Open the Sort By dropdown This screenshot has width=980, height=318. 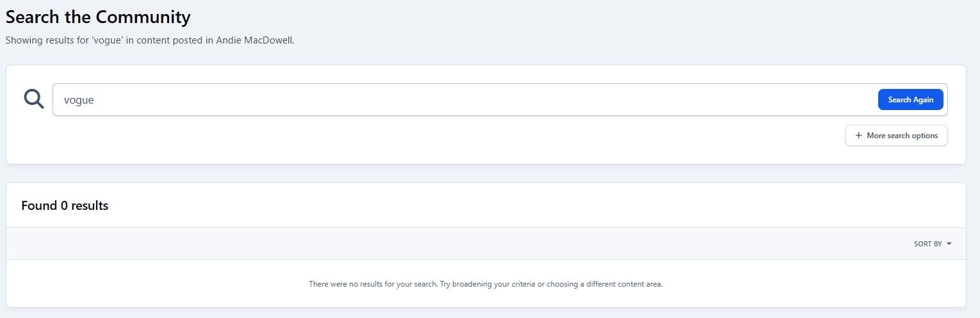(932, 244)
